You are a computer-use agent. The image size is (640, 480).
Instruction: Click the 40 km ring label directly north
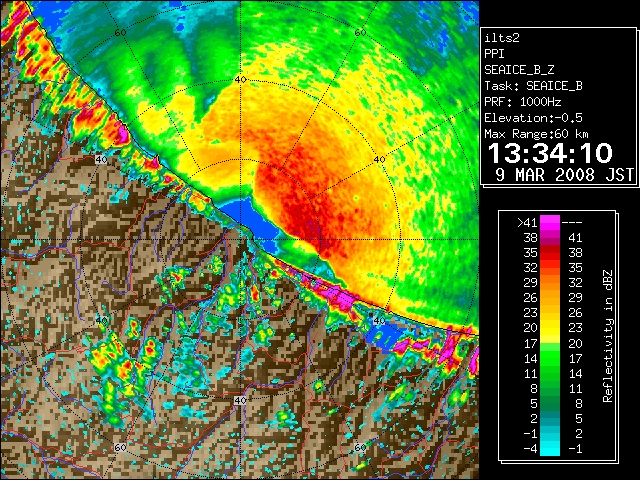tap(240, 79)
